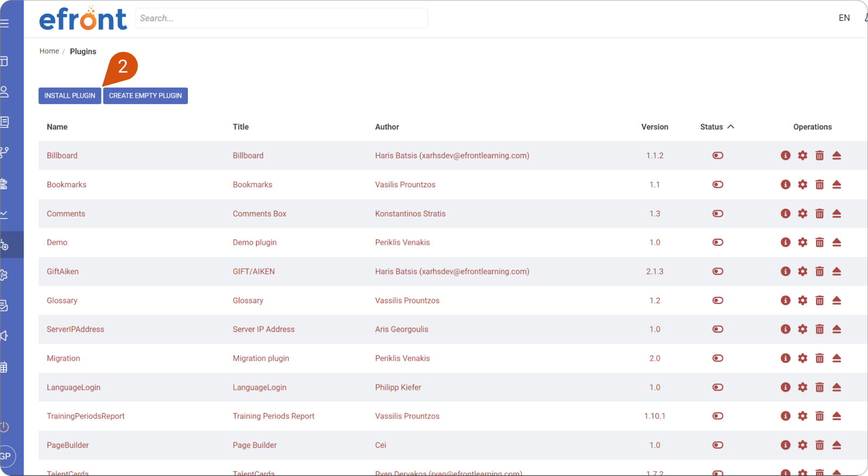868x476 pixels.
Task: Open gear settings for Demo plugin
Action: pos(802,242)
